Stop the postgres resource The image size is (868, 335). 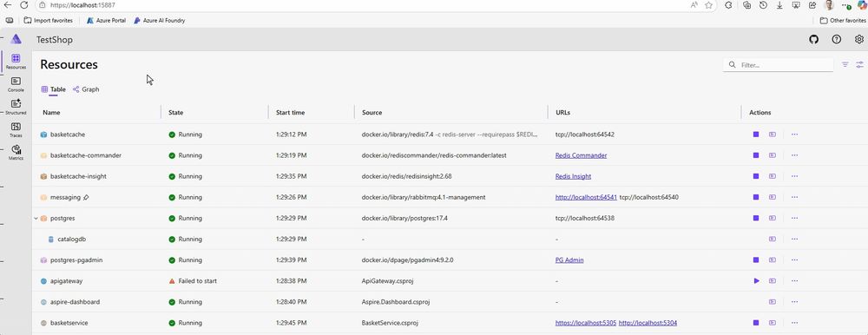pos(756,218)
